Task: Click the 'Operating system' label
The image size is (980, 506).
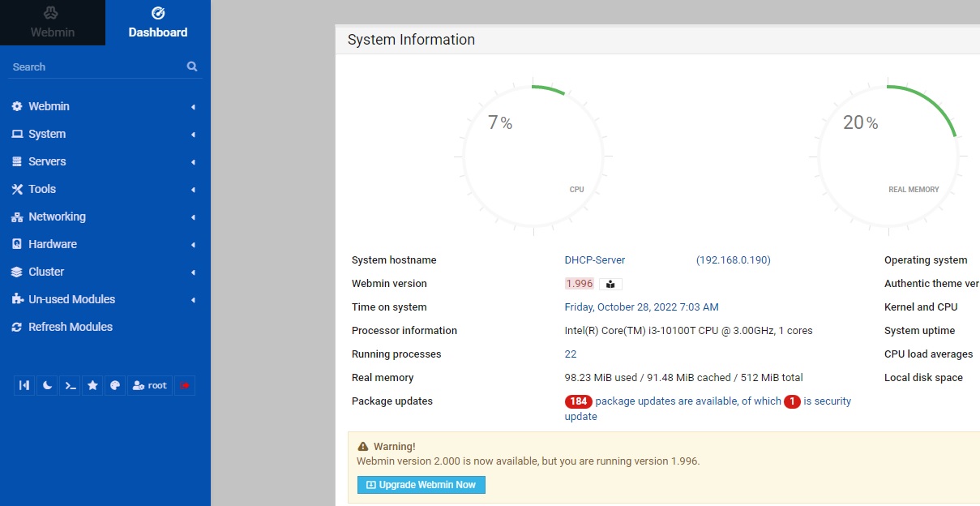Action: (926, 260)
